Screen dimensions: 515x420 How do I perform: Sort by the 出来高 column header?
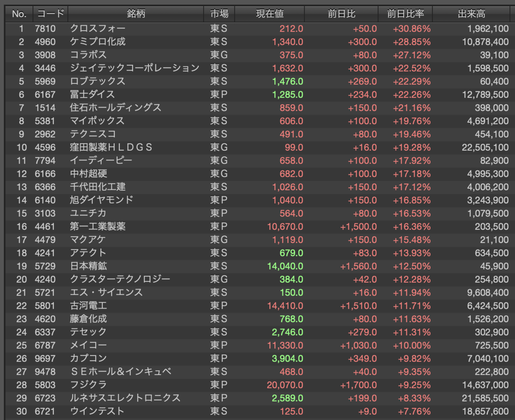click(471, 14)
